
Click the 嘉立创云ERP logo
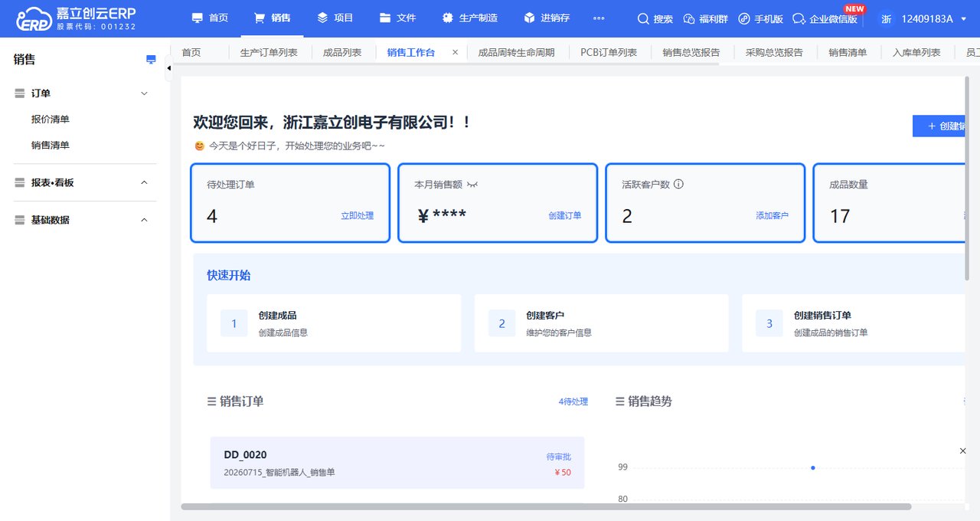coord(77,18)
